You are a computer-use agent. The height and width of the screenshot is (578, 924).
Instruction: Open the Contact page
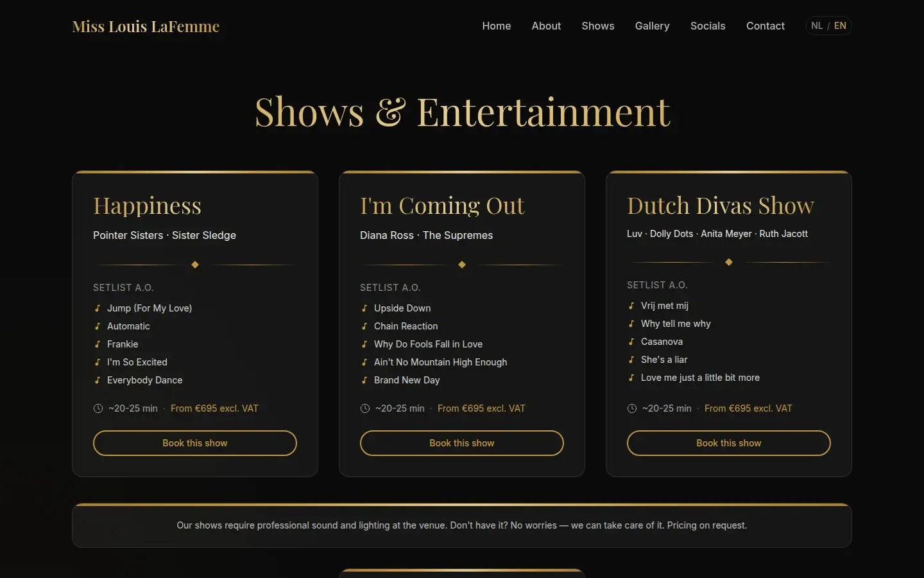pyautogui.click(x=766, y=26)
